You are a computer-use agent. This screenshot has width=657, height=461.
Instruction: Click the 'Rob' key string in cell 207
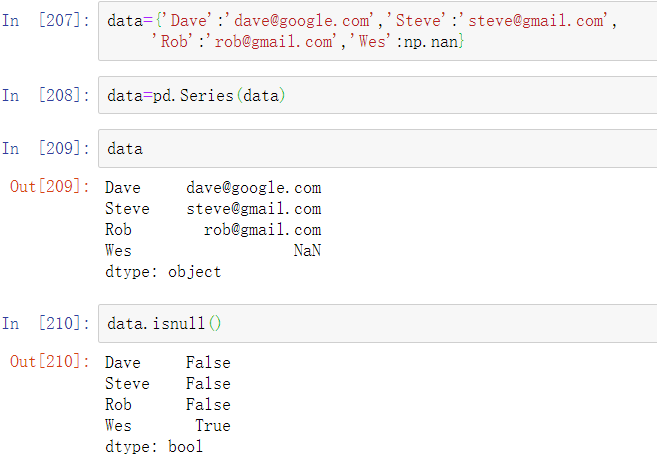(x=172, y=41)
